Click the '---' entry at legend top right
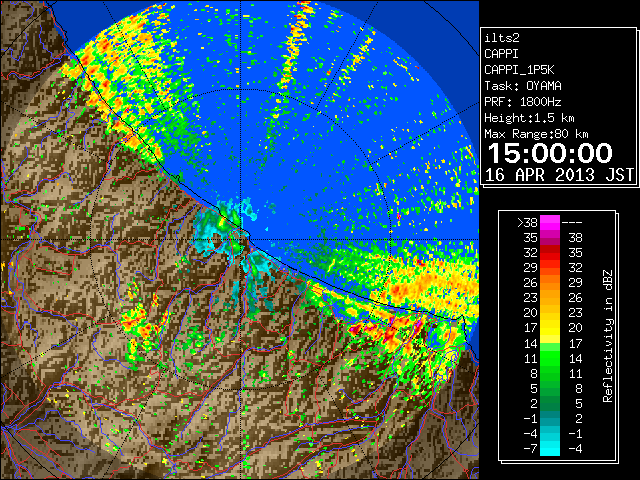This screenshot has height=480, width=640. click(572, 223)
